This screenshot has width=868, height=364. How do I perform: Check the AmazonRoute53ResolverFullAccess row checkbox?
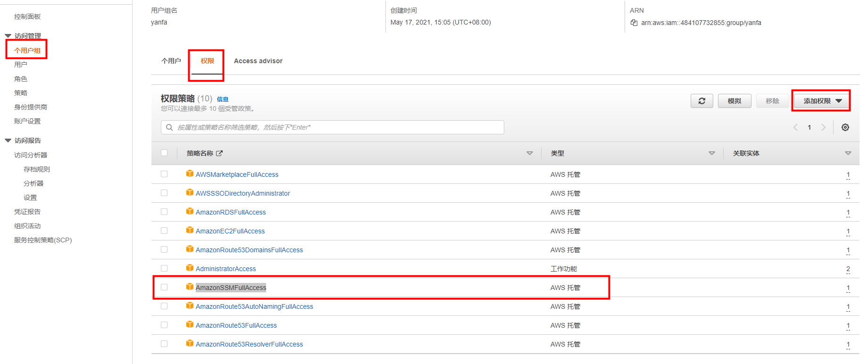click(164, 344)
